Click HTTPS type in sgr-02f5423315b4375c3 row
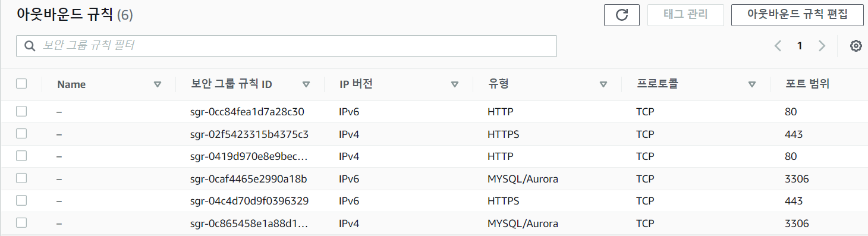The height and width of the screenshot is (236, 868). point(504,134)
